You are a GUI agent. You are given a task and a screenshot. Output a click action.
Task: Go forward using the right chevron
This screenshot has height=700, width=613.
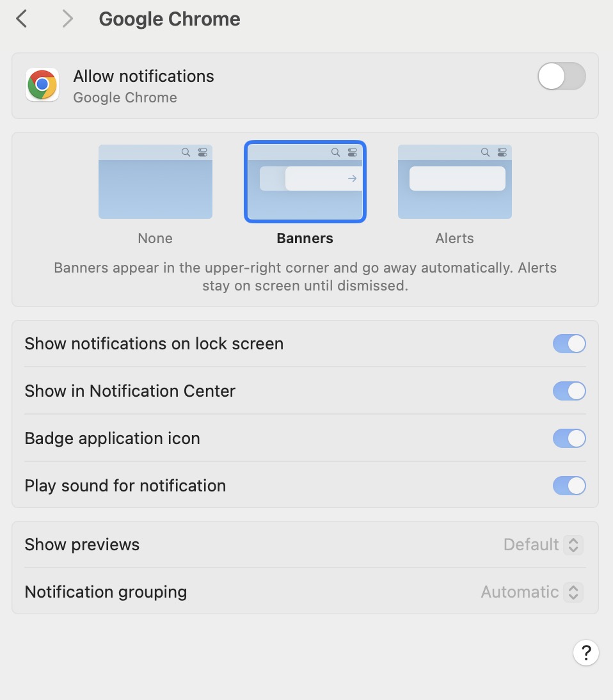(67, 19)
